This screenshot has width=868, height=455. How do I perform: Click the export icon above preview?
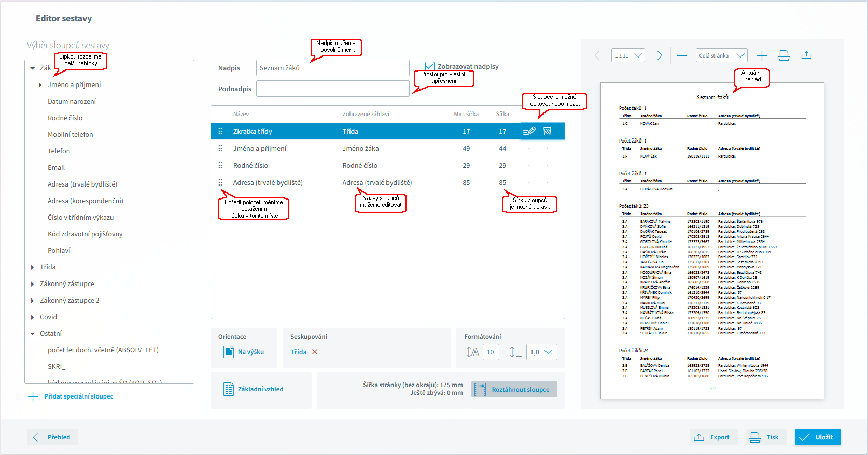coord(806,55)
